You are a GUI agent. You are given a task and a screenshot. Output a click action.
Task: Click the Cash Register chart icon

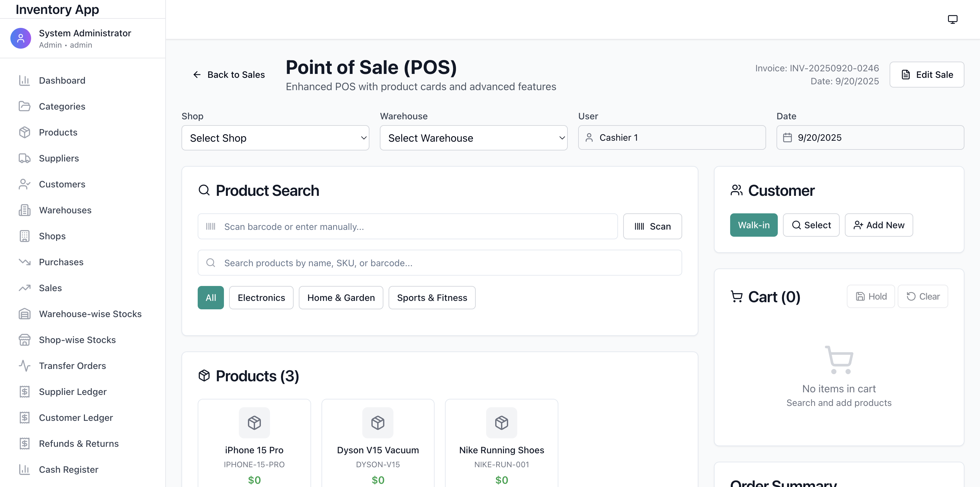24,469
